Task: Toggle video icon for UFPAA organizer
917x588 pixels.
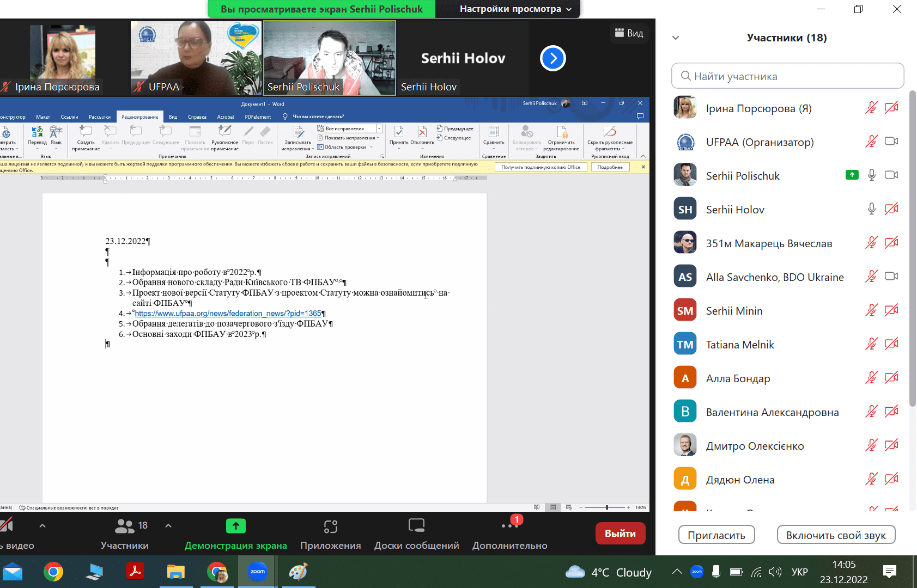Action: [x=891, y=141]
